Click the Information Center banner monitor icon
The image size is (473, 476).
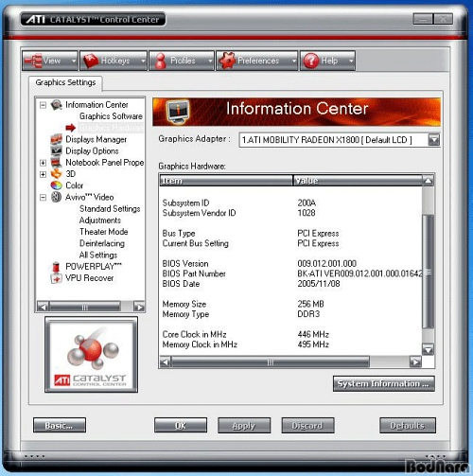(x=178, y=112)
